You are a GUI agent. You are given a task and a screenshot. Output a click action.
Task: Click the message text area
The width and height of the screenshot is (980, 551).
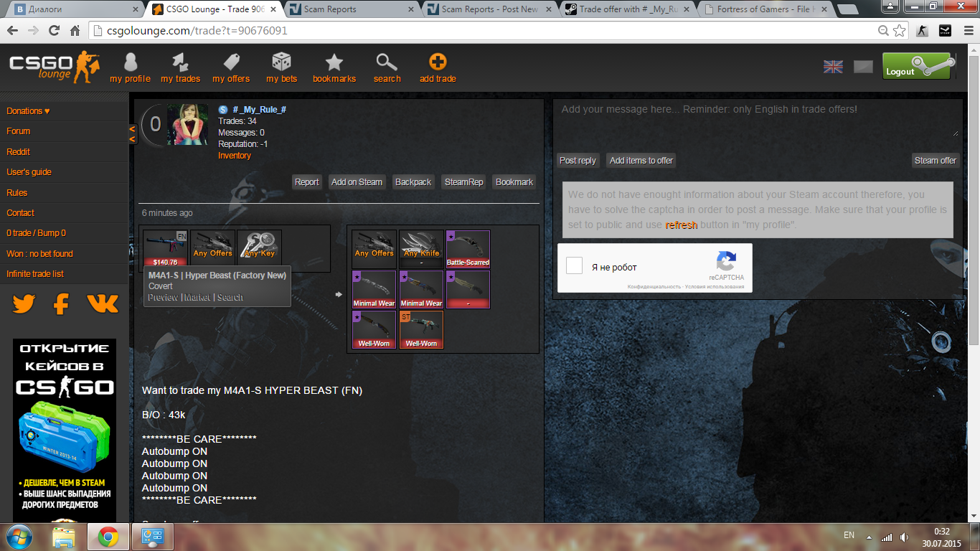click(757, 118)
